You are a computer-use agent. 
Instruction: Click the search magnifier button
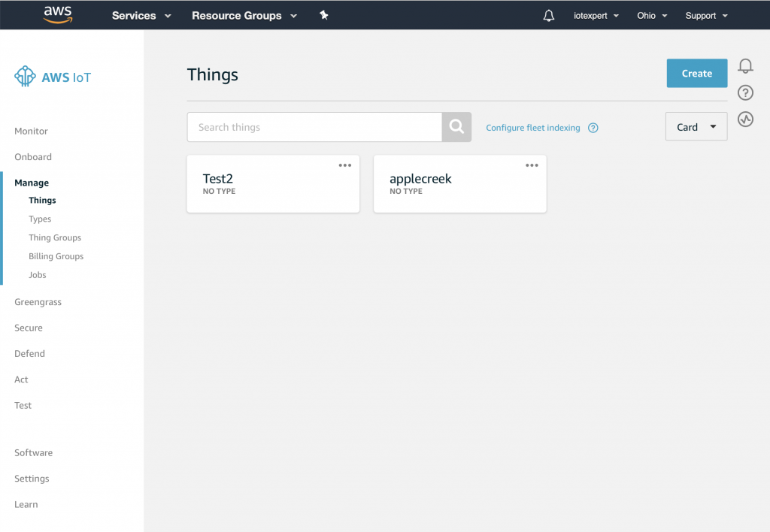tap(456, 127)
